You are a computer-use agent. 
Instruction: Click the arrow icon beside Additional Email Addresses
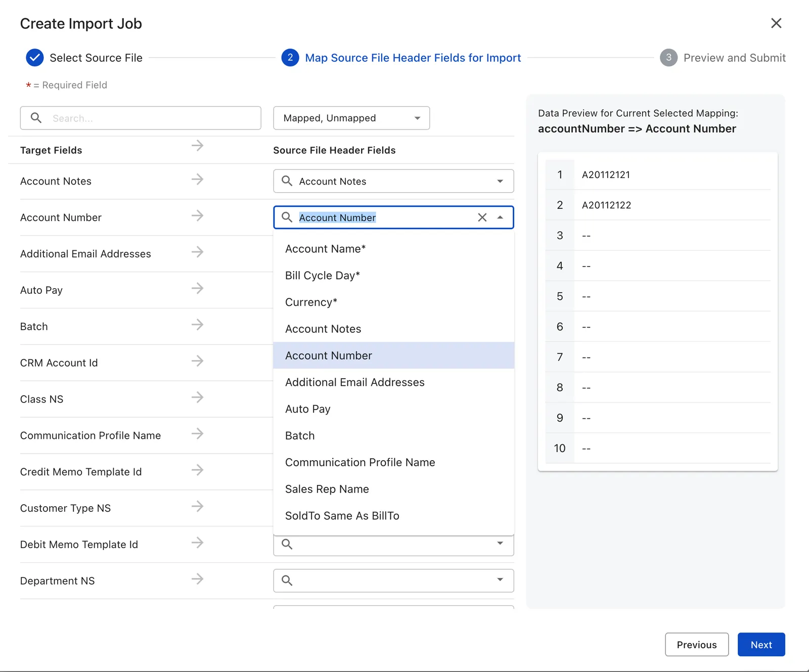(x=198, y=252)
